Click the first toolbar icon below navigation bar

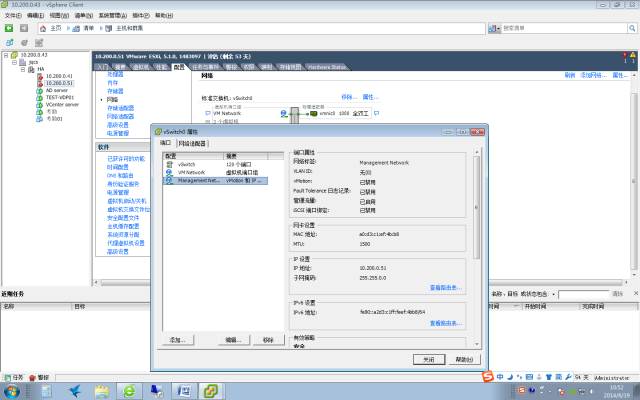click(9, 42)
